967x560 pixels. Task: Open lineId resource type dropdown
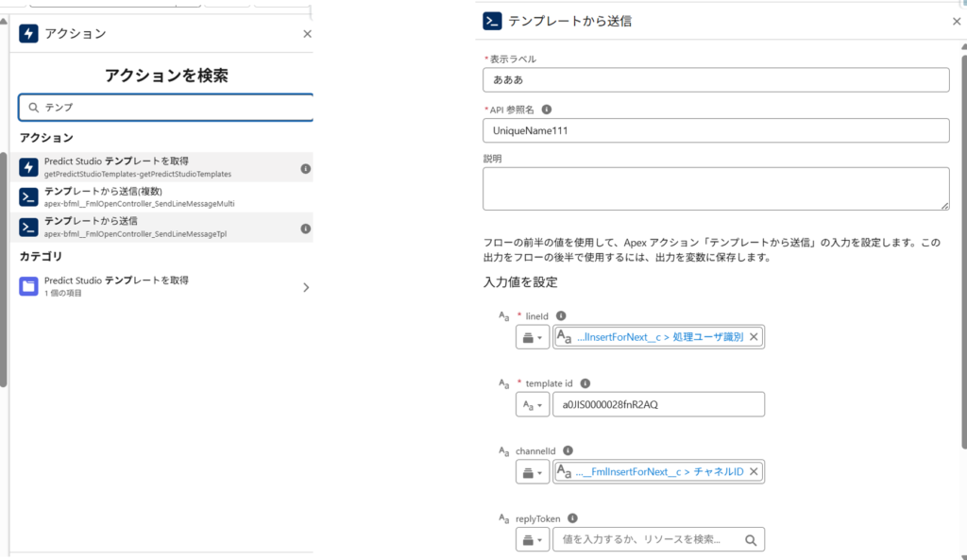tap(533, 337)
